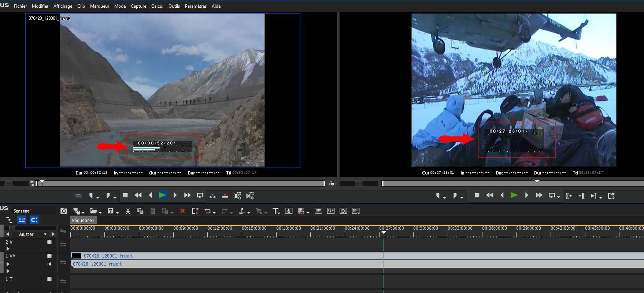Click the undo arrow icon
Screen dimensions: 644x293
[208, 211]
